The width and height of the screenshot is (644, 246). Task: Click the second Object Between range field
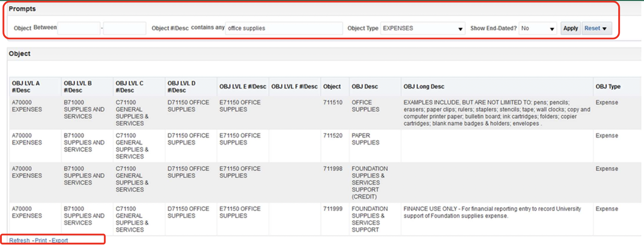pos(125,28)
